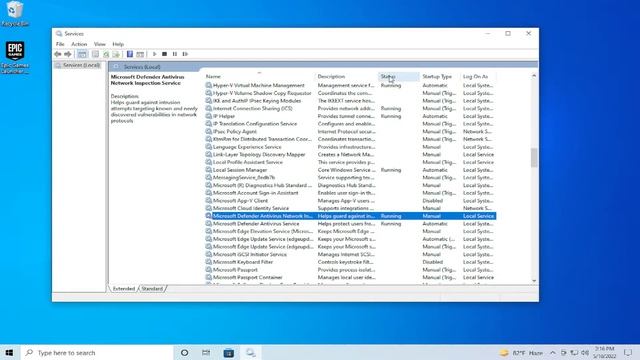Click the Export List toolbar icon
640x360 pixels.
(x=116, y=54)
